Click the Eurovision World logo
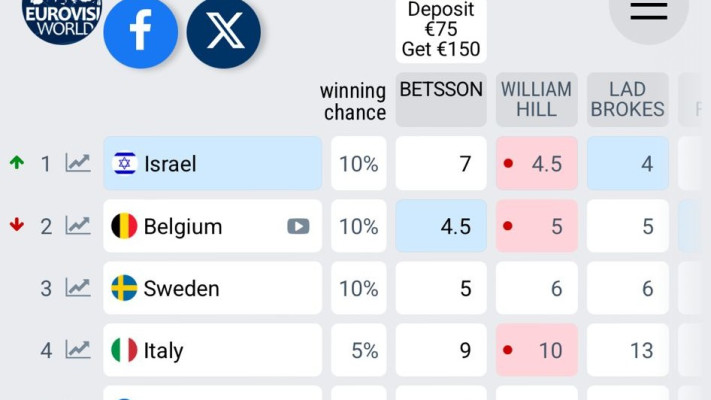The width and height of the screenshot is (711, 400). pos(62,20)
